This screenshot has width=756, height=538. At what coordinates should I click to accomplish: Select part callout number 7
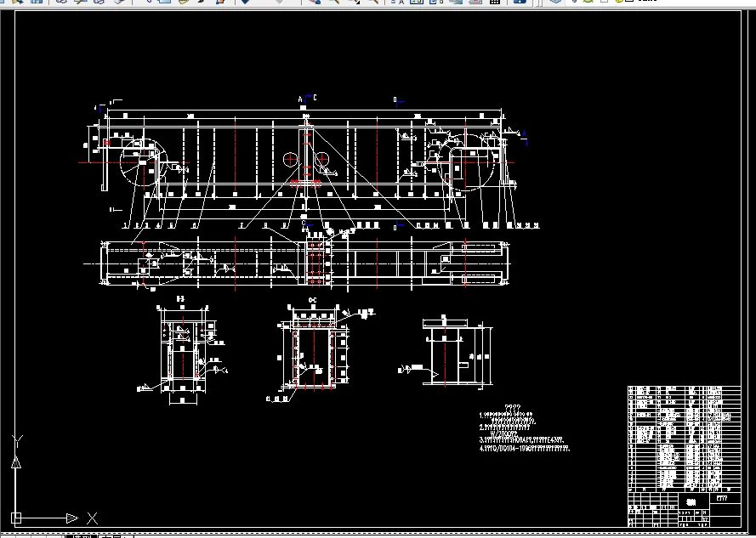[242, 225]
